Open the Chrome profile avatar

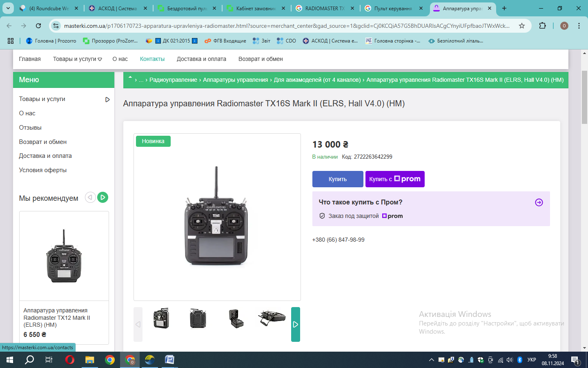(x=564, y=26)
